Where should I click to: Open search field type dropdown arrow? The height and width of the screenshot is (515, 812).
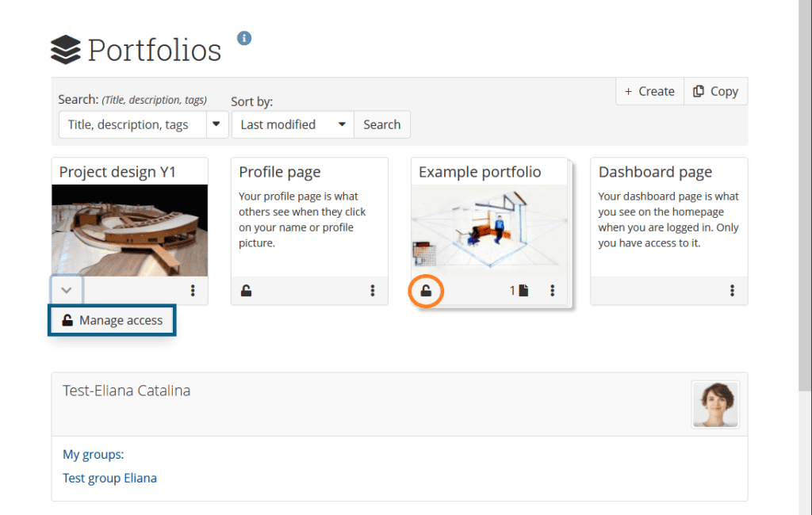click(216, 124)
